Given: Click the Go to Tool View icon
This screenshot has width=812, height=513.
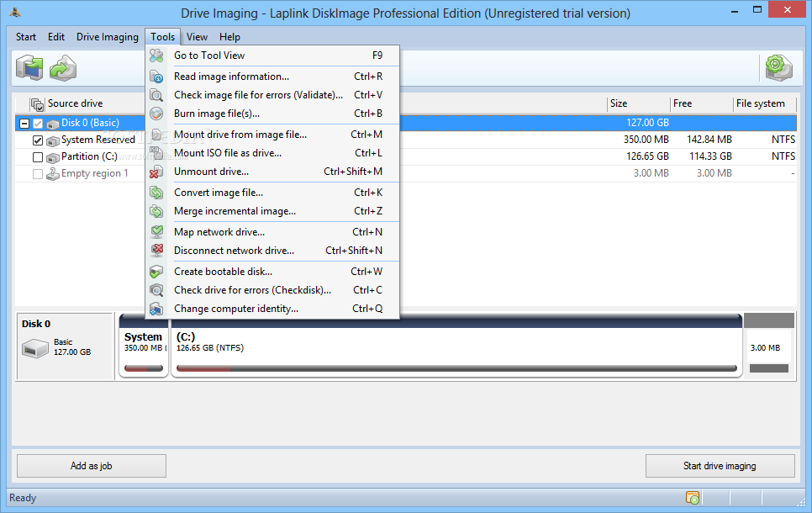Looking at the screenshot, I should [x=156, y=56].
